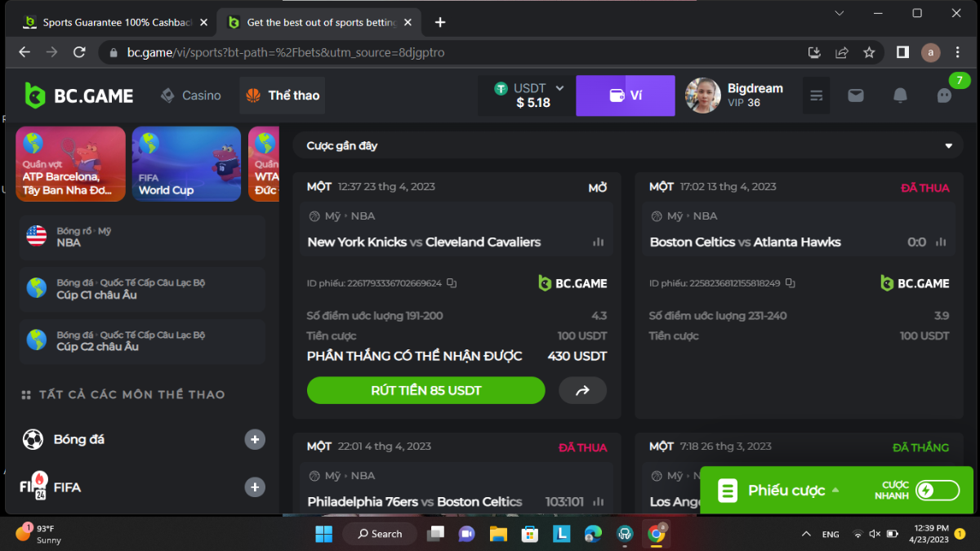Screen dimensions: 980x551
Task: Select the NBA basketball league shortcut
Action: [142, 237]
